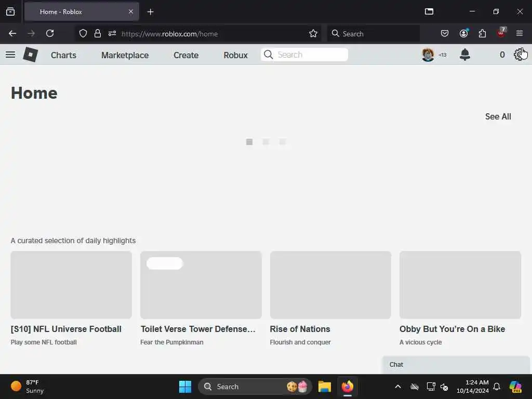Click the shield tracking protection icon

click(x=83, y=34)
